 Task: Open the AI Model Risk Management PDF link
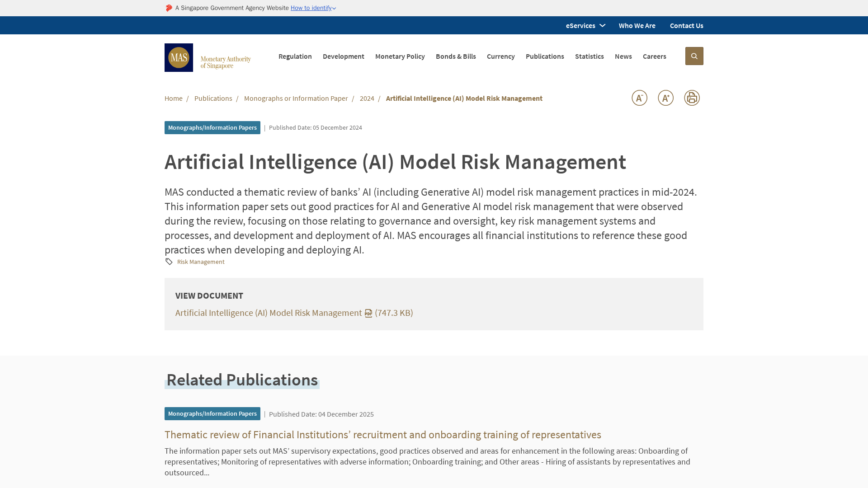[x=268, y=313]
